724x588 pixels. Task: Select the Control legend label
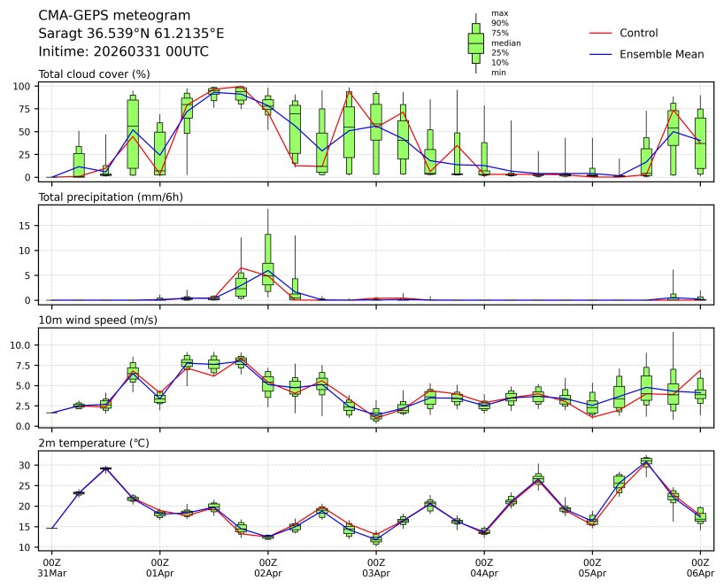[638, 33]
